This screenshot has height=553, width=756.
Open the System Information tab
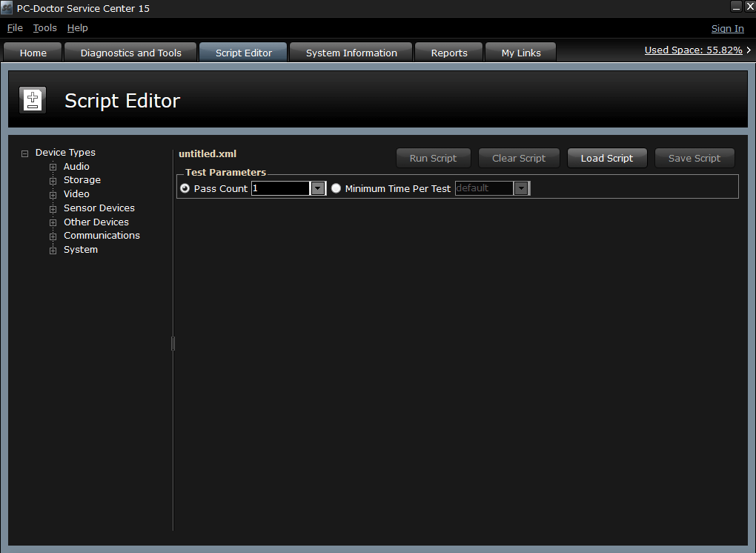351,53
